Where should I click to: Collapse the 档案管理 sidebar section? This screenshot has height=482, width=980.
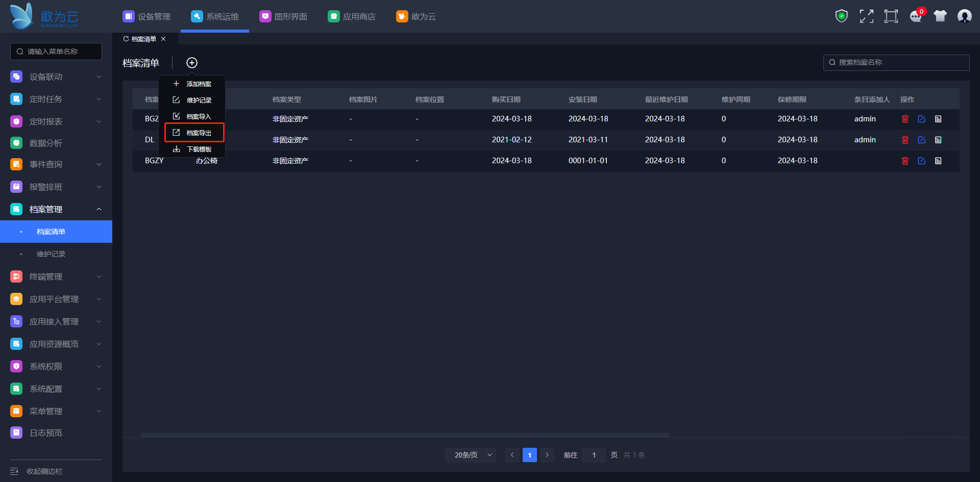tap(56, 209)
